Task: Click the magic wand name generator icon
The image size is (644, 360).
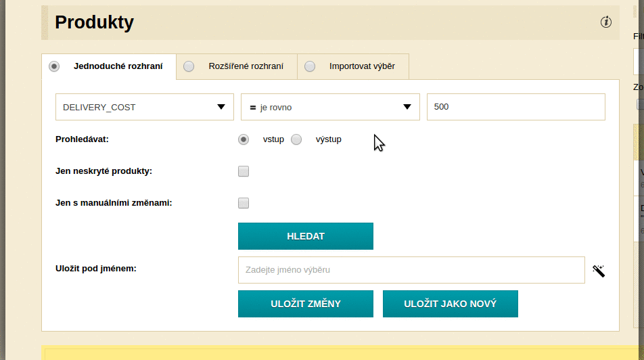Action: (x=598, y=271)
